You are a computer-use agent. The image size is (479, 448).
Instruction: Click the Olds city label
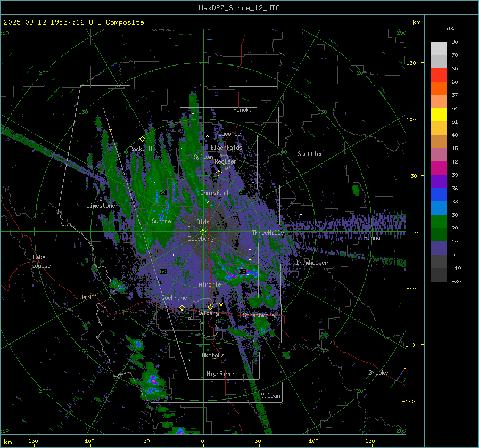(x=203, y=222)
